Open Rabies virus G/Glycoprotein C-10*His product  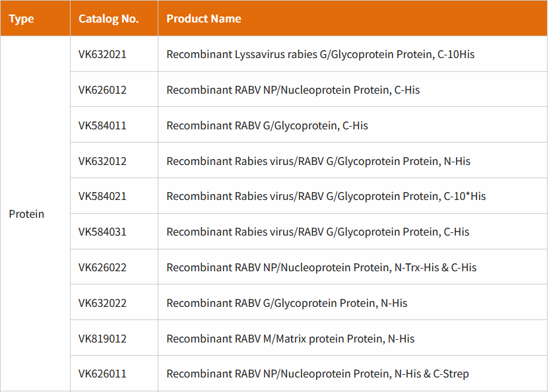click(326, 197)
